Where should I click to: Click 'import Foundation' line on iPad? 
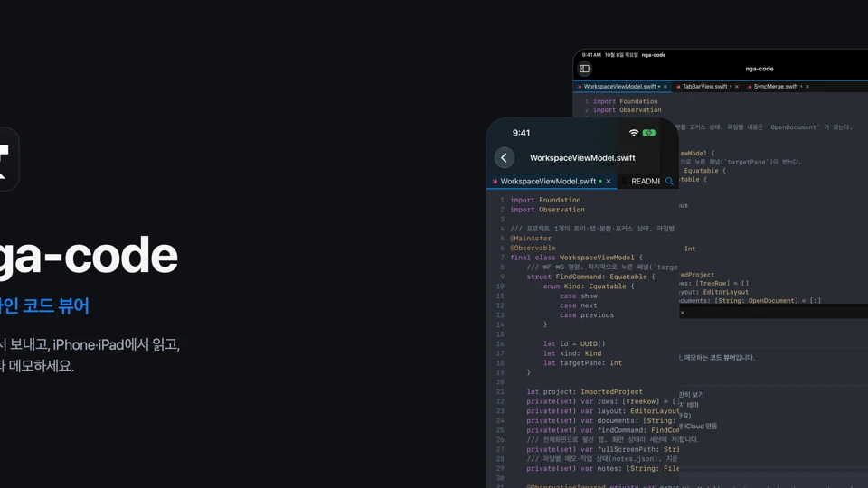(x=626, y=101)
